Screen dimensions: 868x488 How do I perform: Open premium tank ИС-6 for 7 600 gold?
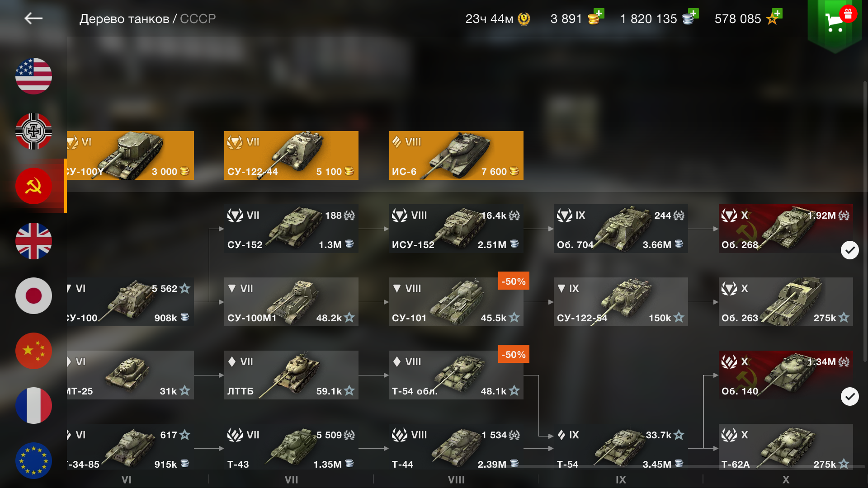pos(456,155)
